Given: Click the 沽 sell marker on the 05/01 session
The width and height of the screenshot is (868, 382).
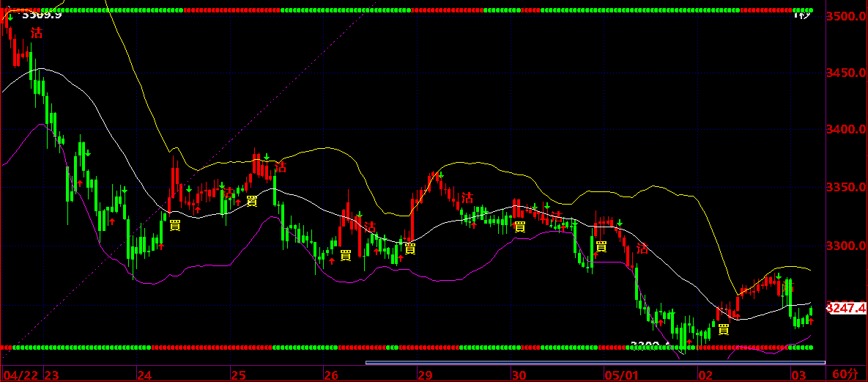Looking at the screenshot, I should (642, 249).
